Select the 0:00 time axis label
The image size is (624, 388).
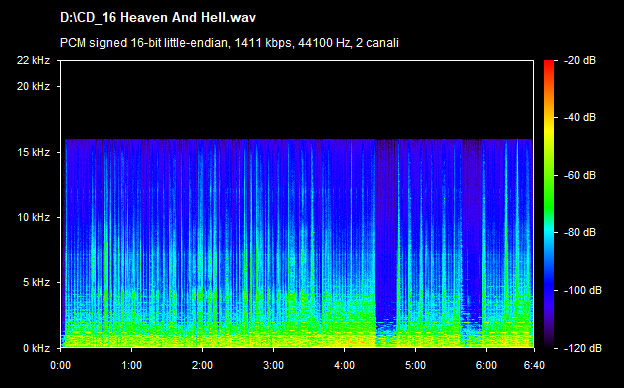pos(60,365)
